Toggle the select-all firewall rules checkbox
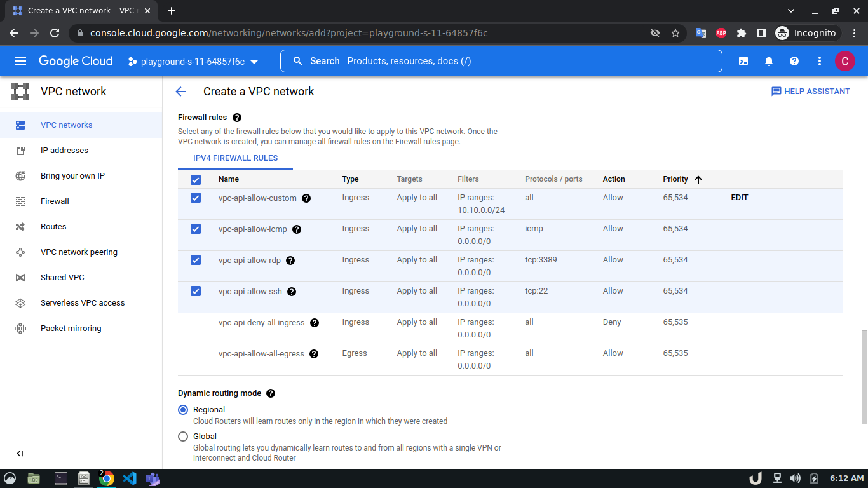 196,180
